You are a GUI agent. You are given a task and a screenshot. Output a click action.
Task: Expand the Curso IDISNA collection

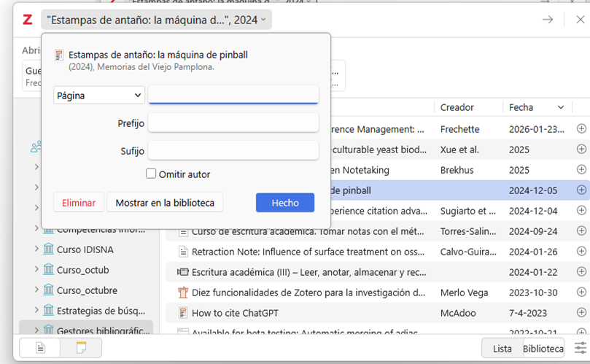tap(36, 249)
